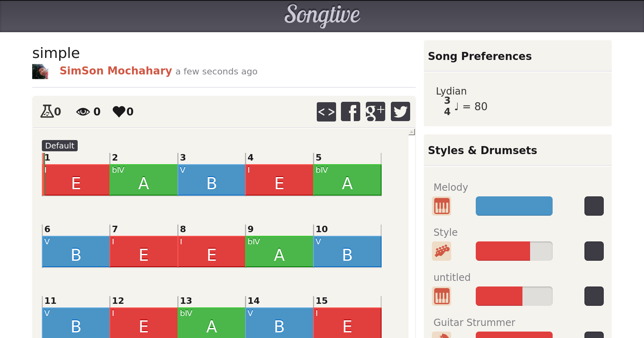The image size is (644, 338).
Task: Like the song with heart icon
Action: pos(119,111)
